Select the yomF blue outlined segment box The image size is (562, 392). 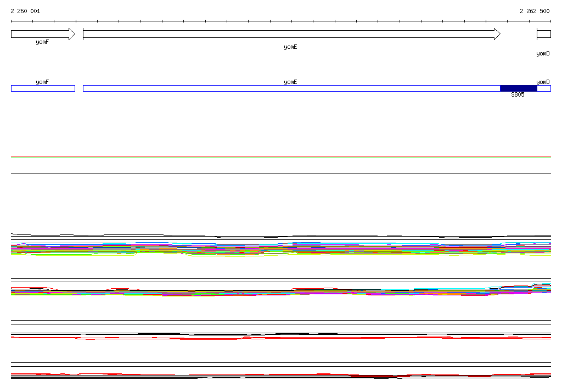pyautogui.click(x=43, y=88)
